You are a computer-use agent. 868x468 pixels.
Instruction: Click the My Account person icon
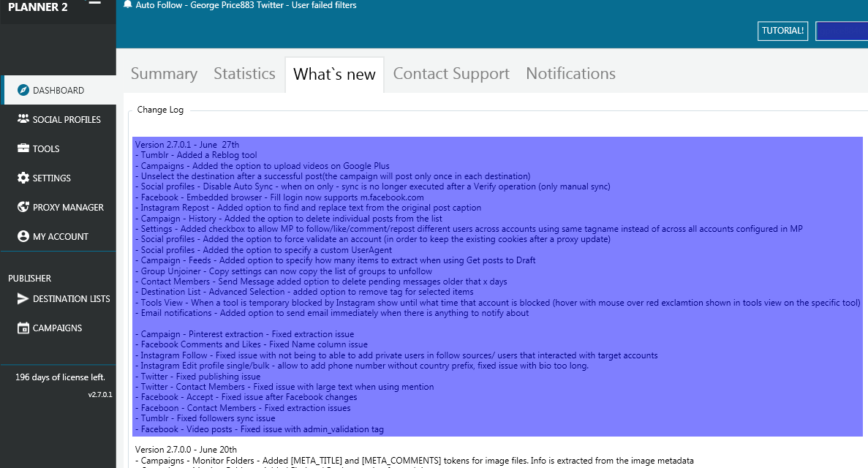(x=23, y=236)
